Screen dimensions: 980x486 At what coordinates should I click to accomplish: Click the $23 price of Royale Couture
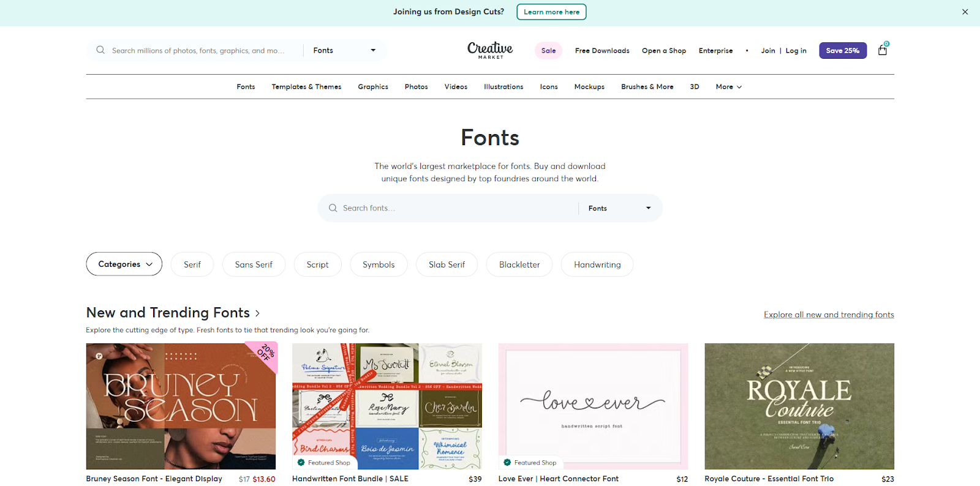[888, 479]
